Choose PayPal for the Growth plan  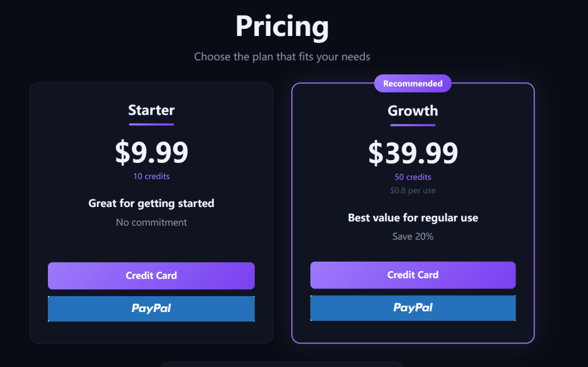tap(413, 308)
